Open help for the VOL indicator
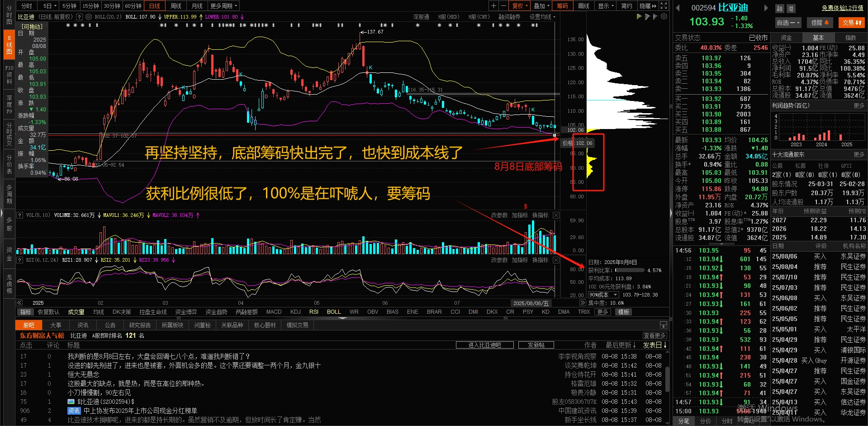The height and width of the screenshot is (426, 868). click(20, 215)
